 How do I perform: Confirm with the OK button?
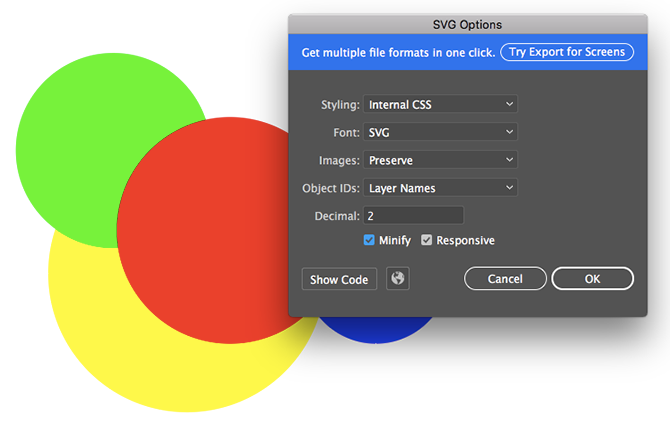[592, 279]
